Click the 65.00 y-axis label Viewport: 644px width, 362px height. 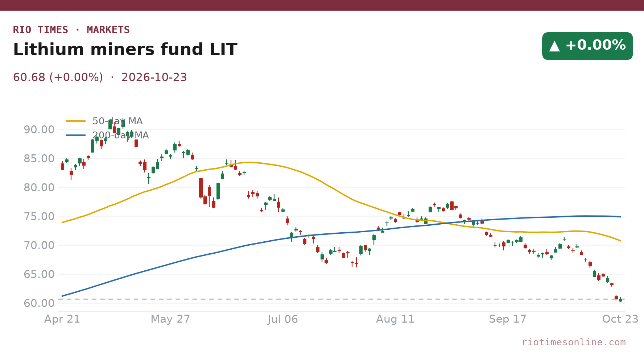tap(39, 274)
